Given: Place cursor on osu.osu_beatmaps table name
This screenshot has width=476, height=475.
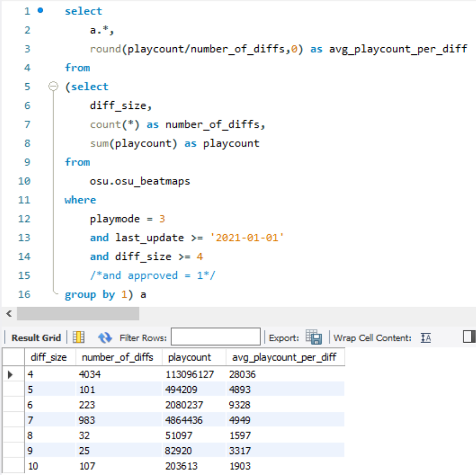Looking at the screenshot, I should 140,181.
